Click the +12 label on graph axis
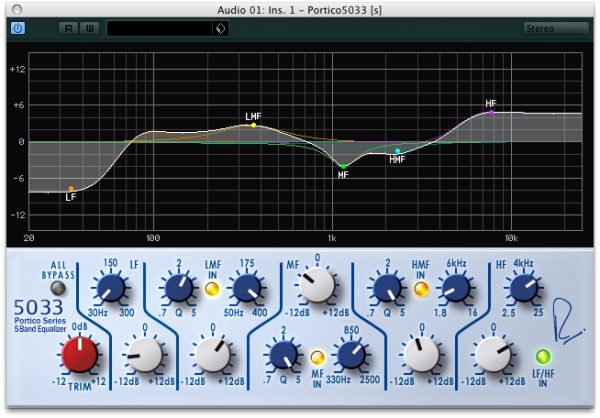The height and width of the screenshot is (418, 600). point(18,69)
